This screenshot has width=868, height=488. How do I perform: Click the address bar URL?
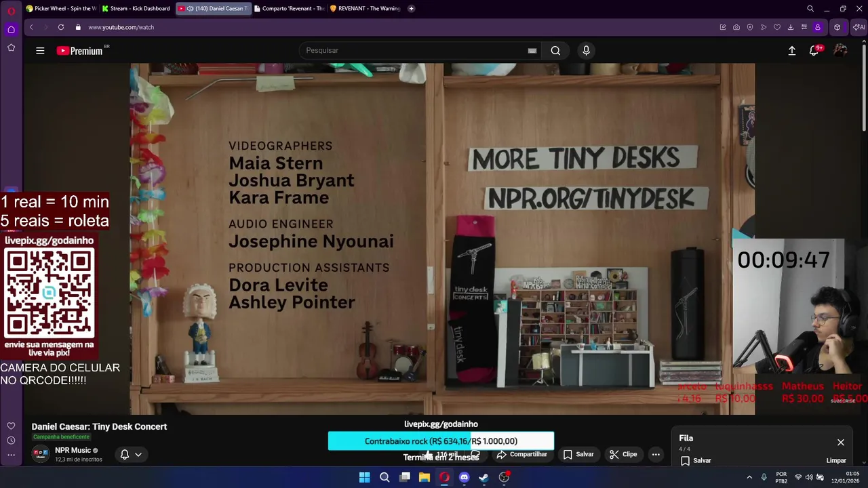tap(121, 27)
